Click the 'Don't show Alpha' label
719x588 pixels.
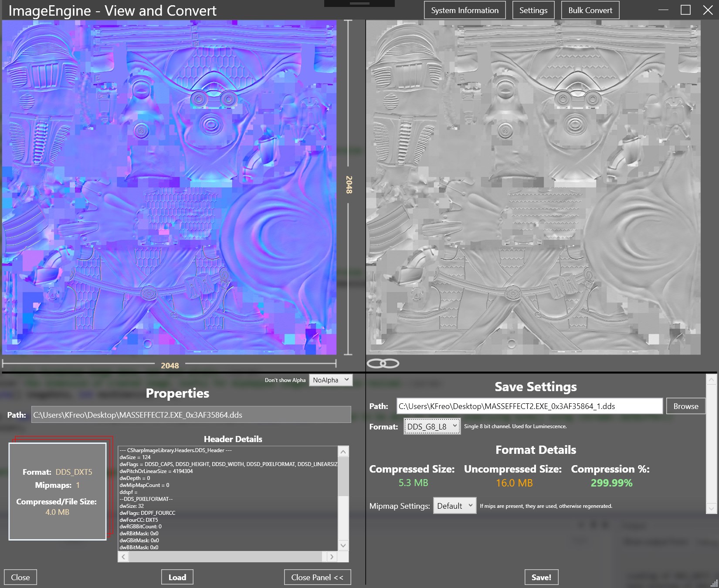pos(285,380)
